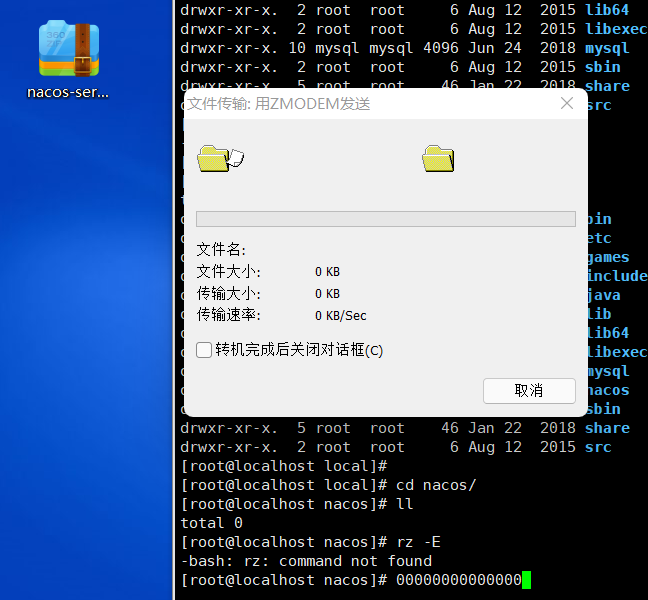Click the green terminal cursor block
The height and width of the screenshot is (600, 648).
tap(526, 580)
